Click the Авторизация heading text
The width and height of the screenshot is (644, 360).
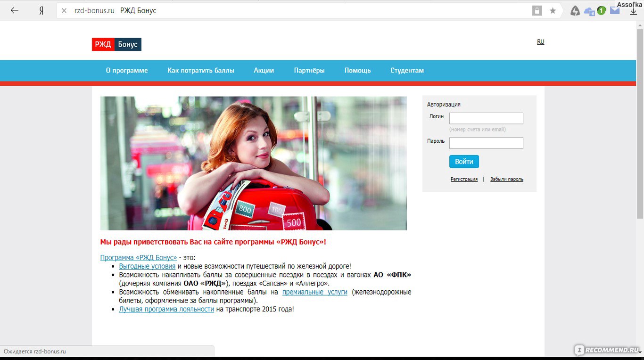pos(444,104)
